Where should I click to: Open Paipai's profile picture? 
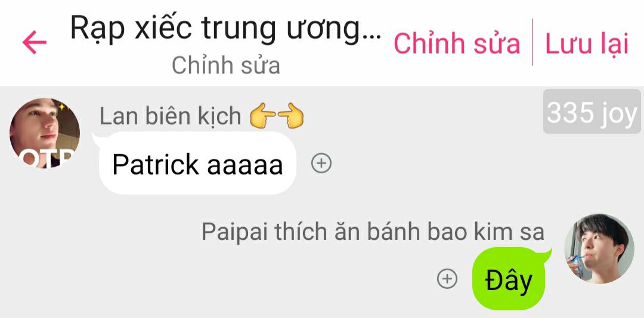599,249
